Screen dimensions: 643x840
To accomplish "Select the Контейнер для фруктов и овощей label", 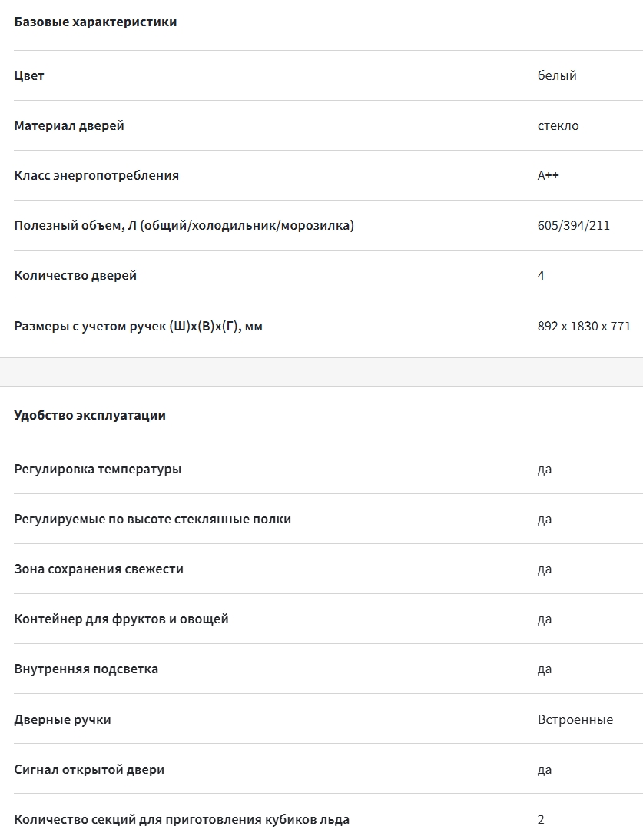I will pos(121,619).
